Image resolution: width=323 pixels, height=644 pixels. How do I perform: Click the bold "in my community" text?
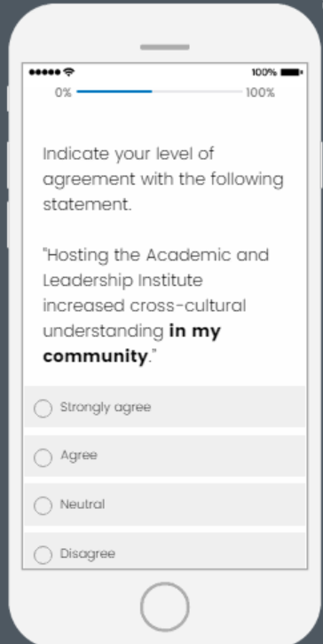[x=131, y=344]
